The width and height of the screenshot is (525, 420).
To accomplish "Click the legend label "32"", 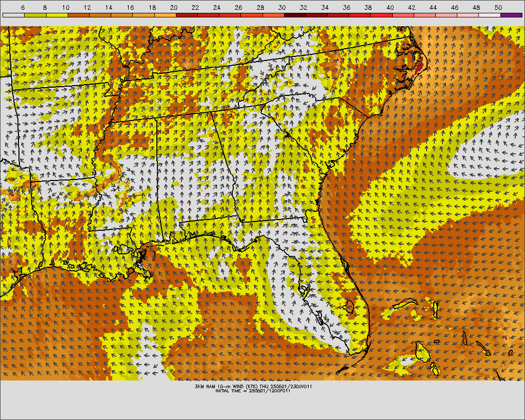I will pyautogui.click(x=304, y=7).
